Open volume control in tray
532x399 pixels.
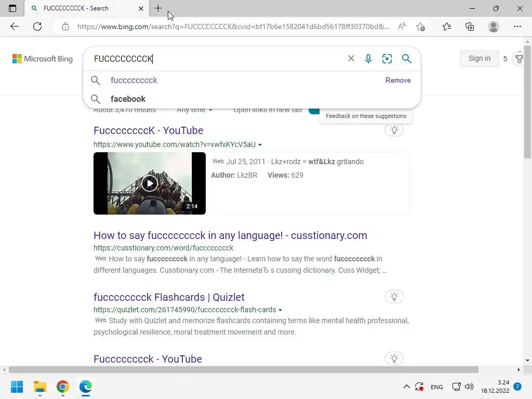(469, 387)
